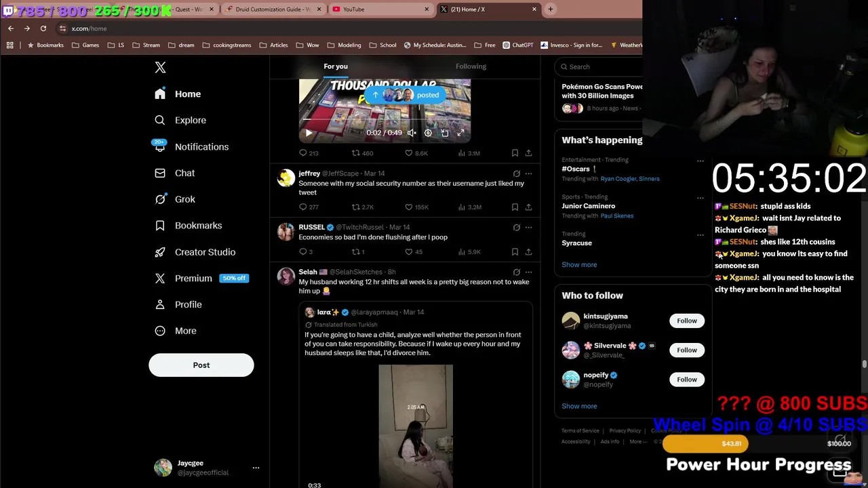Like jeffrey's post with 155K likes
Image resolution: width=868 pixels, height=488 pixels.
[x=416, y=207]
